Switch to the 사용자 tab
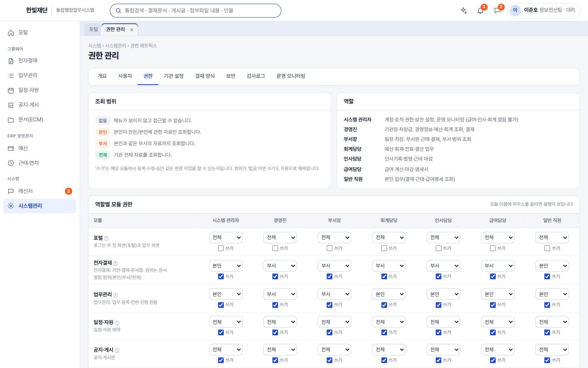Screen dimensions: 588x368 pyautogui.click(x=125, y=76)
